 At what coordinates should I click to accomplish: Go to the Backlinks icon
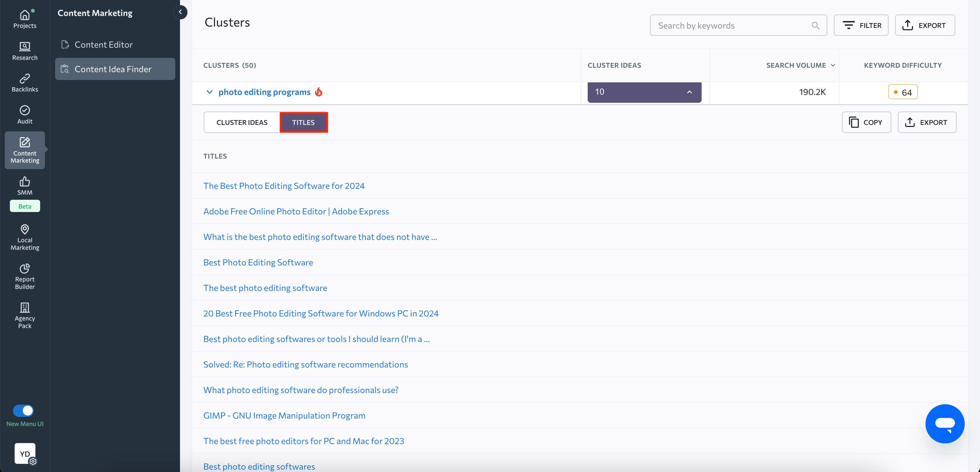point(25,78)
